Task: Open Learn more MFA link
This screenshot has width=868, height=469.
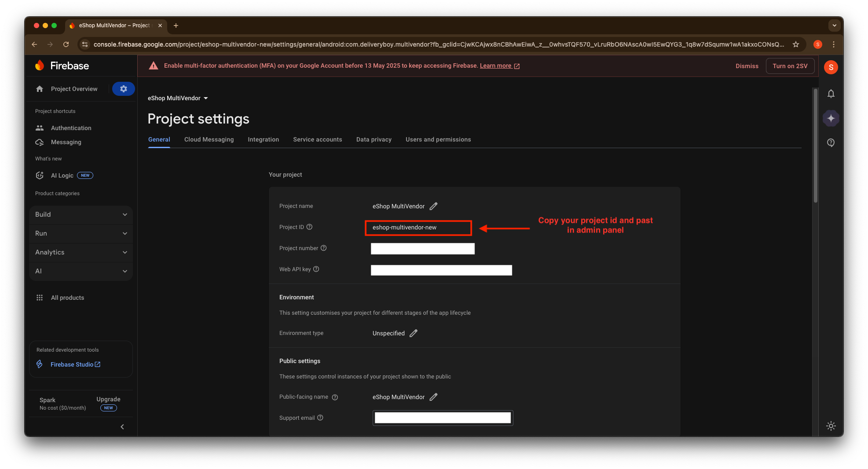Action: click(x=500, y=65)
